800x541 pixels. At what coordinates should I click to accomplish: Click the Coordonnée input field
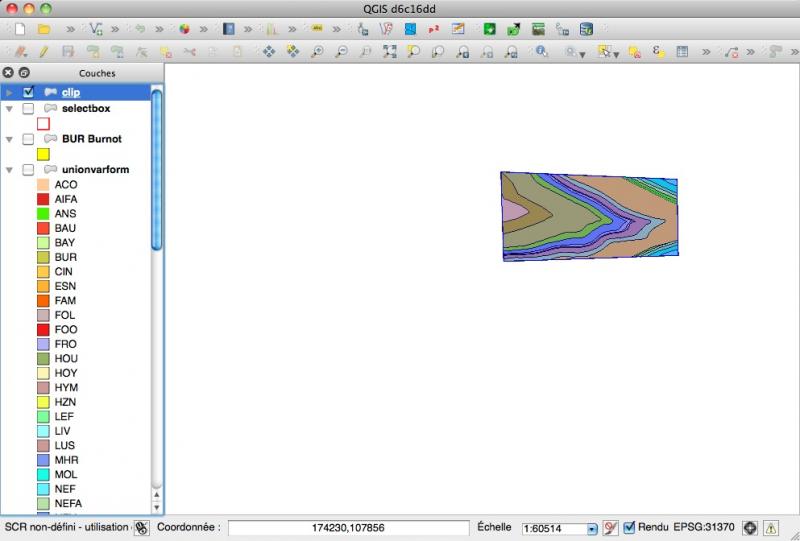(x=348, y=528)
